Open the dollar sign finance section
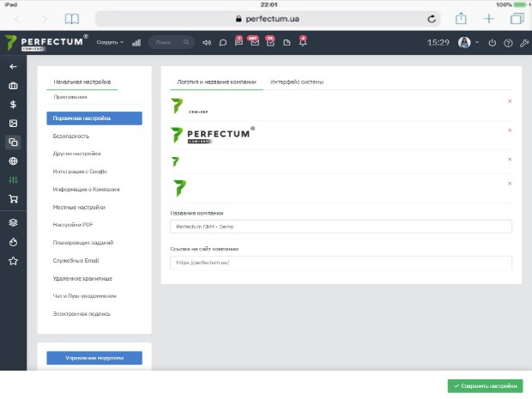The height and width of the screenshot is (399, 532). click(13, 105)
